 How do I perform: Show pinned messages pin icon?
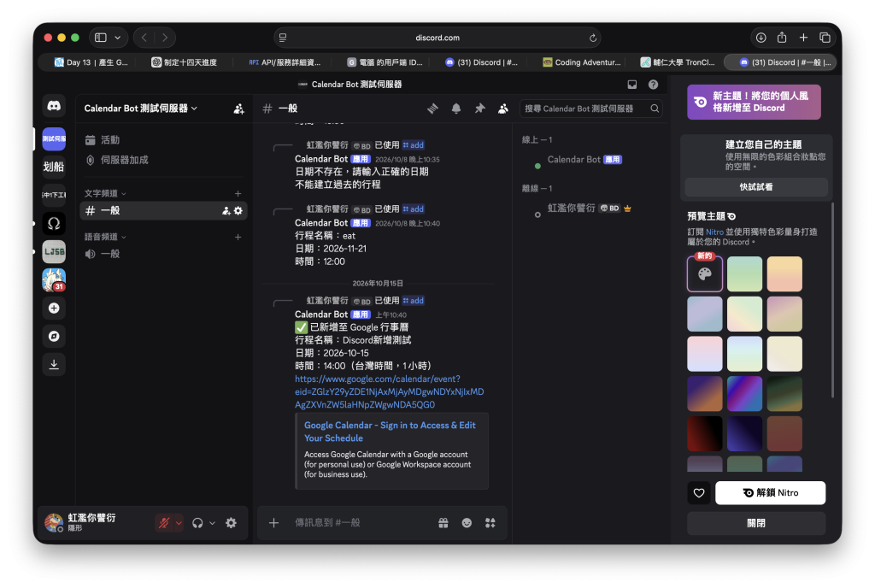click(479, 109)
